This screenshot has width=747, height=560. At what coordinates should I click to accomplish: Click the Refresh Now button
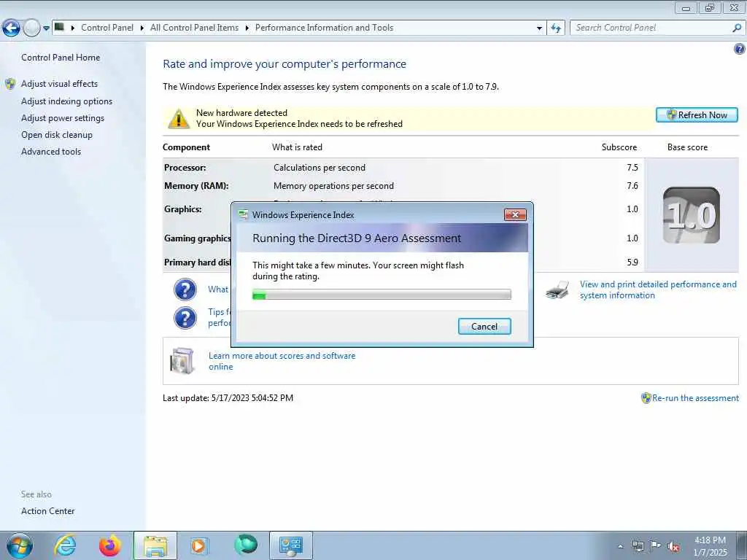[x=697, y=114]
